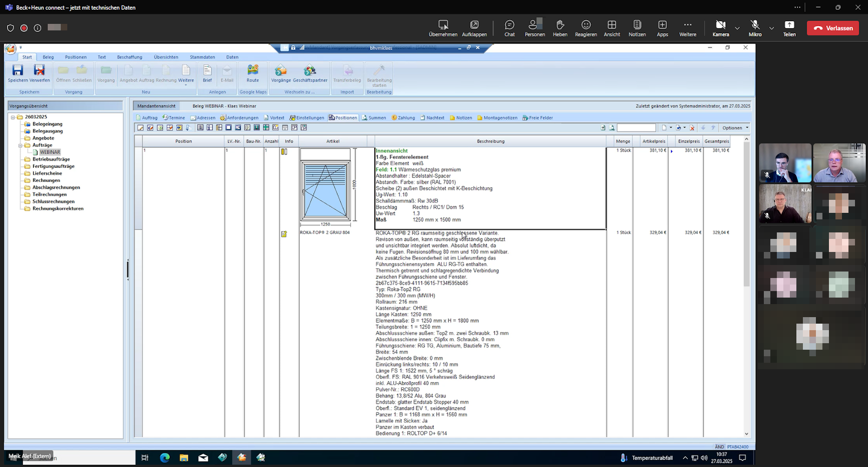Open the Mail app from the taskbar
This screenshot has height=467, width=868.
click(203, 458)
